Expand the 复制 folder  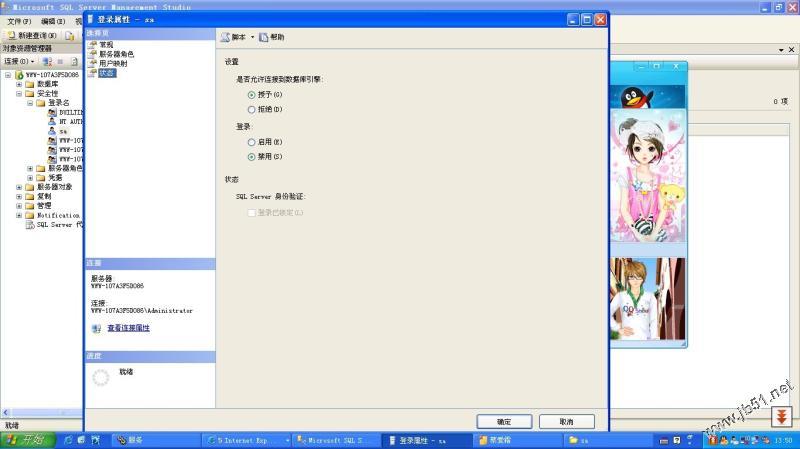[19, 196]
